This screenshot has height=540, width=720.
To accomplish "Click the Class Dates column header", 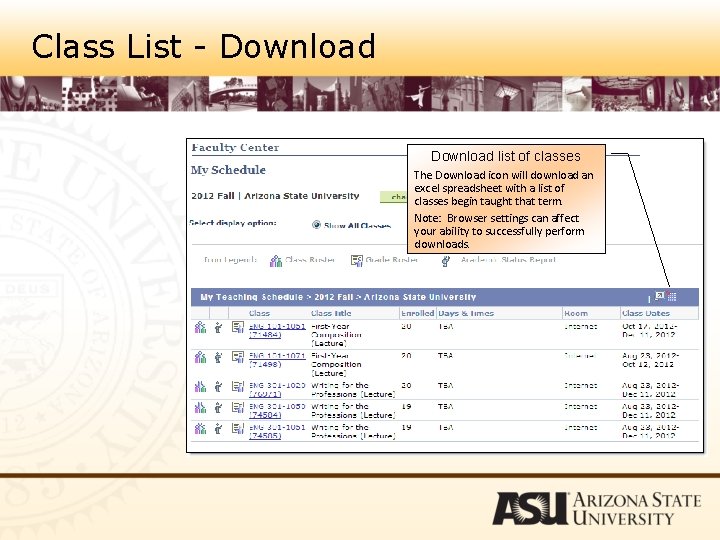I will pyautogui.click(x=646, y=313).
